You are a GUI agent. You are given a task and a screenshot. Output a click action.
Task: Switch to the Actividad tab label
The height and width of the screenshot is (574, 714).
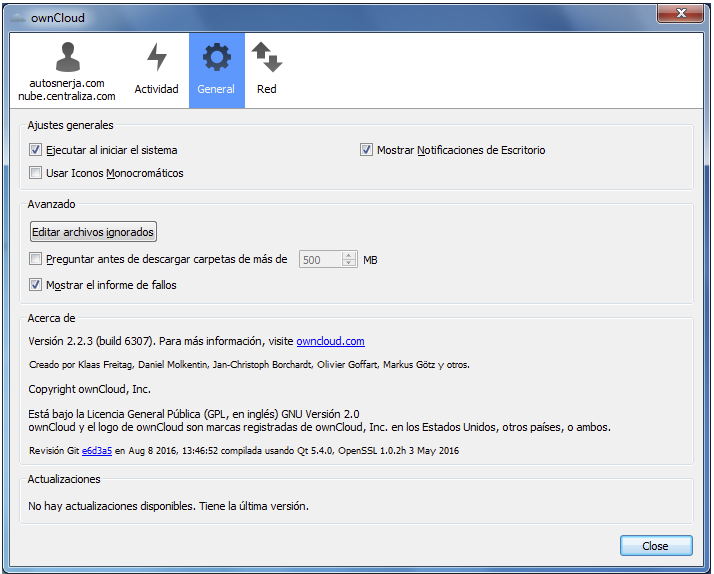[156, 89]
